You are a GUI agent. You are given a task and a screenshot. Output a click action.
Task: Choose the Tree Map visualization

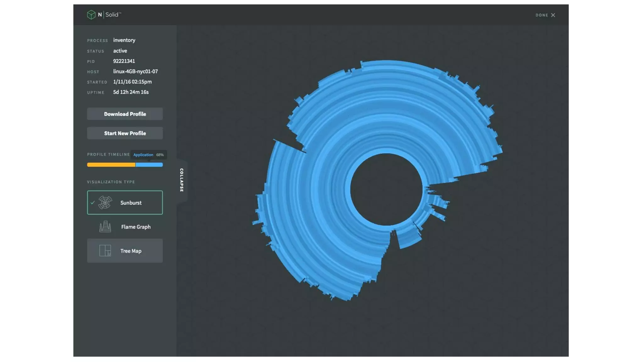pos(131,251)
